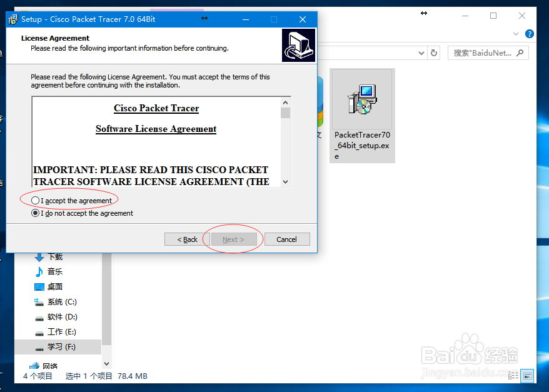Click the PacketTracer70_64bit_setup.exe file name
This screenshot has width=549, height=392.
point(363,145)
